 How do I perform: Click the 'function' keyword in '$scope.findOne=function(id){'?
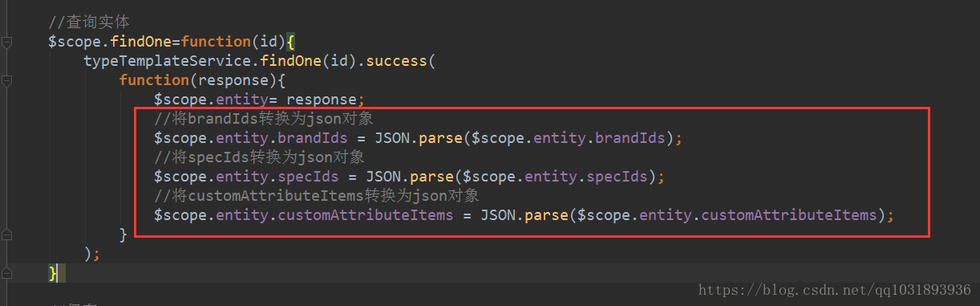point(216,41)
